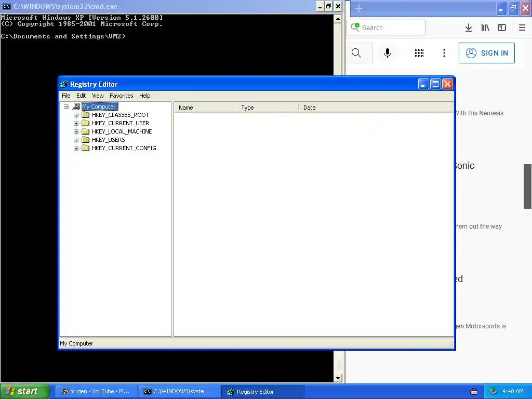
Task: Open the Edit menu in Registry Editor
Action: point(81,96)
